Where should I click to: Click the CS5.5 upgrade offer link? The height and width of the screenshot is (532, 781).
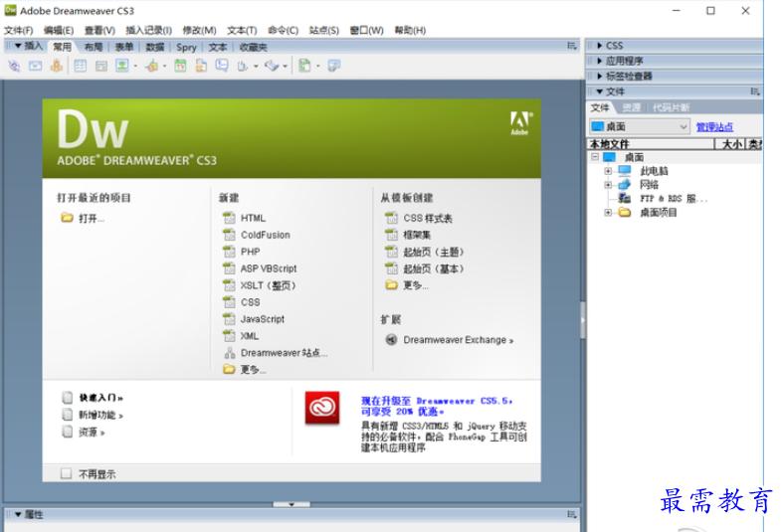(x=437, y=406)
